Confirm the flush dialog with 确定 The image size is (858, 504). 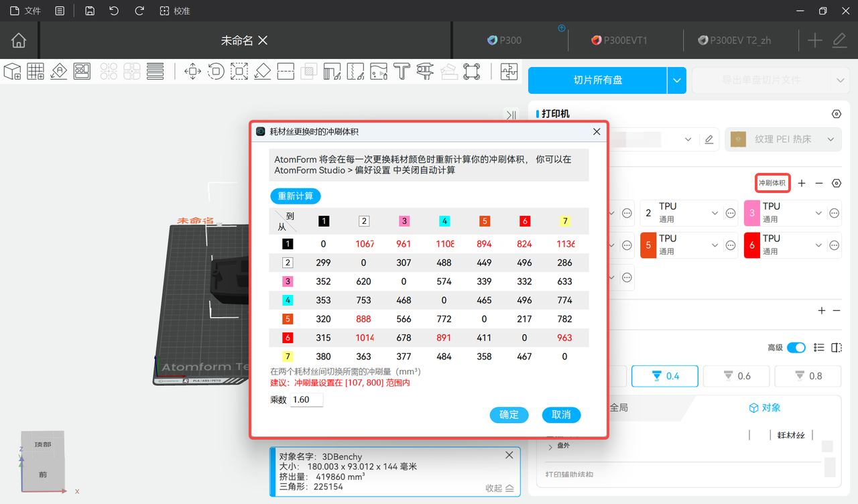coord(509,415)
